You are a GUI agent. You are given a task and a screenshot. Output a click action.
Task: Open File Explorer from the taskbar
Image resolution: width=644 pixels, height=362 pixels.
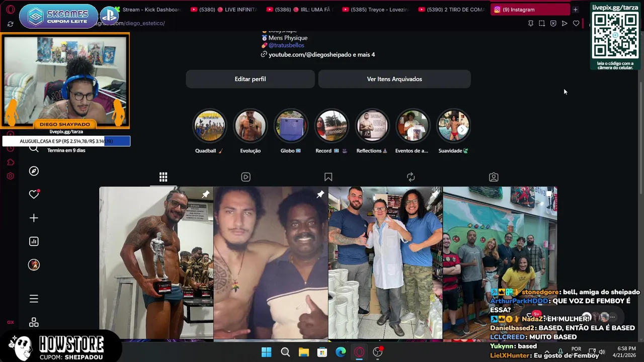tap(303, 352)
